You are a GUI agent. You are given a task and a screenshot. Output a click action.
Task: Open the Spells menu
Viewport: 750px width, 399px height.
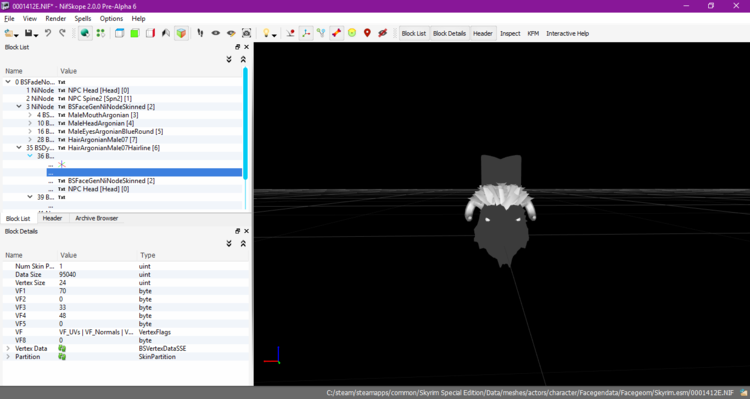(82, 19)
